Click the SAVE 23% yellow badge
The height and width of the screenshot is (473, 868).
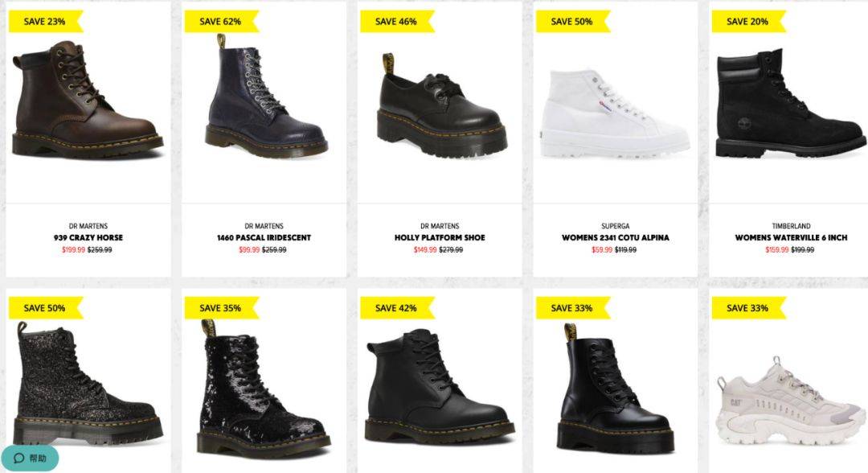pos(45,22)
